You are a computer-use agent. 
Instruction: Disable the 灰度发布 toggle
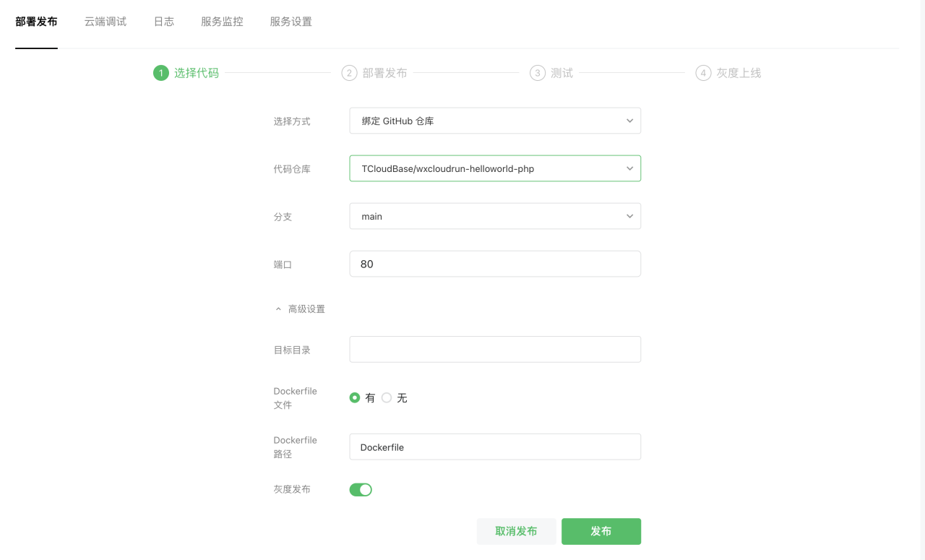361,489
